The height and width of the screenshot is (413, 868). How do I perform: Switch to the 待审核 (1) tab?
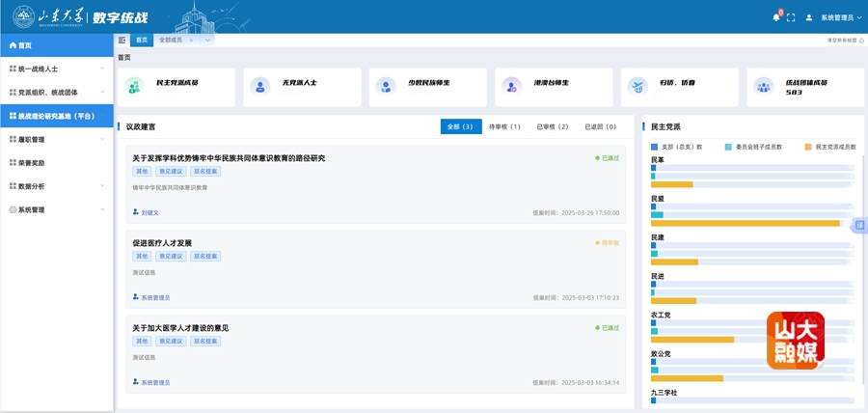click(x=504, y=126)
